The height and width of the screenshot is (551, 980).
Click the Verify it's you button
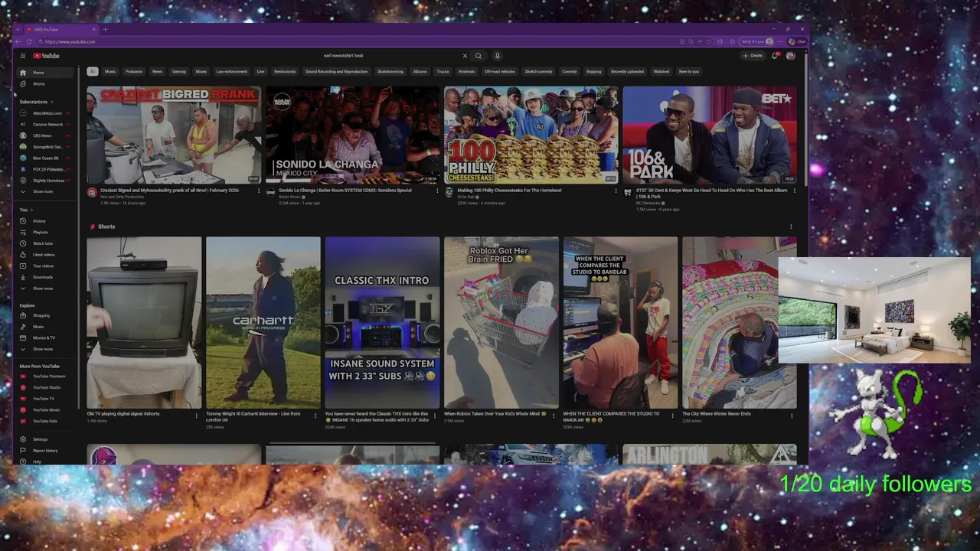[x=756, y=42]
